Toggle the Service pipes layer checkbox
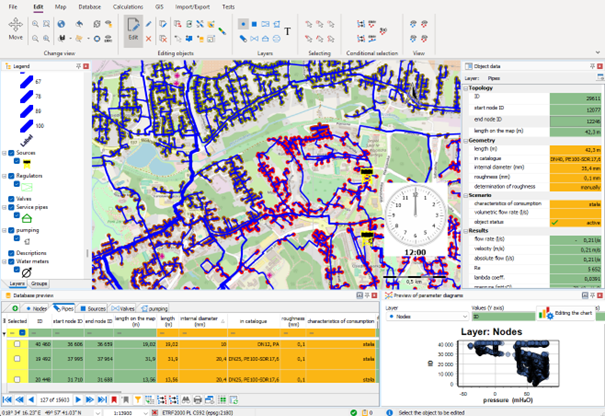This screenshot has height=416, width=605. (x=11, y=207)
